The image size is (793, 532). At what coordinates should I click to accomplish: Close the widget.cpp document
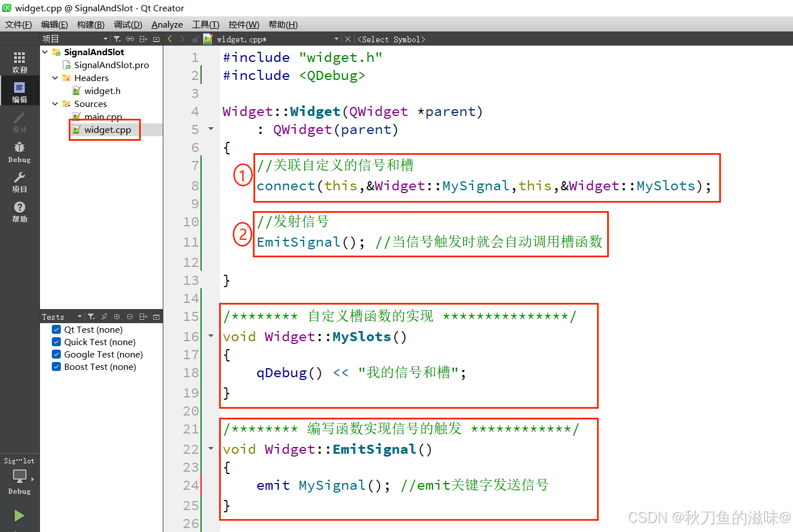(x=348, y=39)
